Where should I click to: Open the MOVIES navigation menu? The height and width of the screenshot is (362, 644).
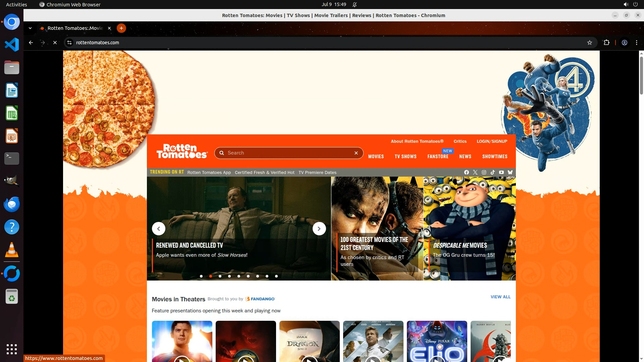(x=376, y=157)
